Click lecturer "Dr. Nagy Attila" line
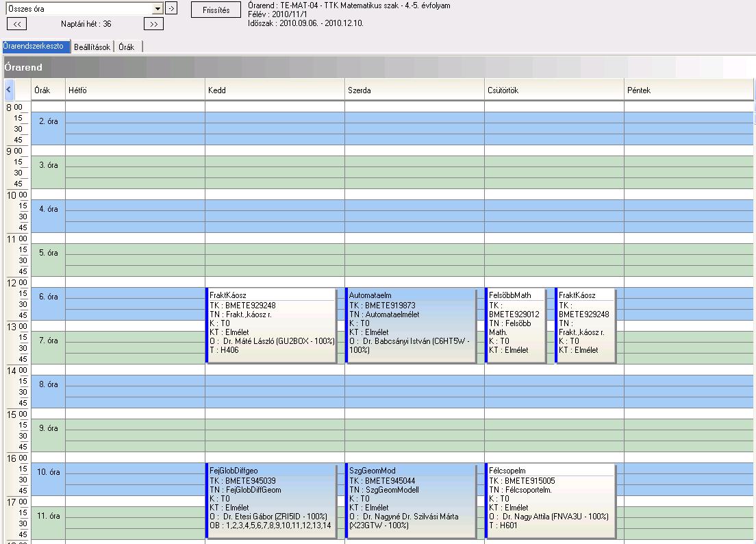The height and width of the screenshot is (544, 756). (549, 517)
